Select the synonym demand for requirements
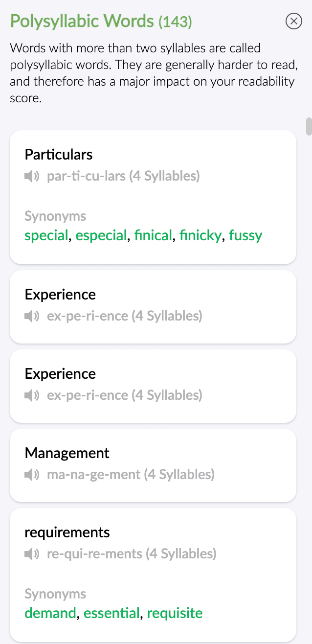 50,613
